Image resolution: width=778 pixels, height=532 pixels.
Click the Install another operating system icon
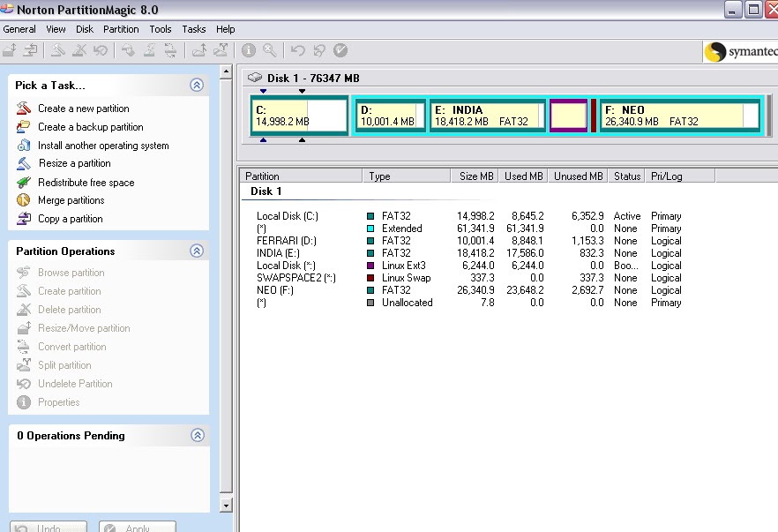click(x=25, y=146)
